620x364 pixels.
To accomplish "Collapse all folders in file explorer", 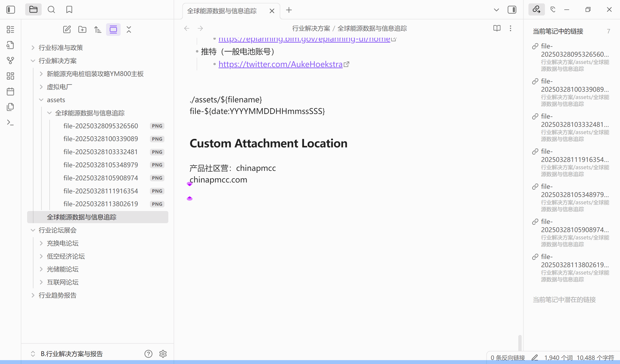I will pyautogui.click(x=129, y=29).
